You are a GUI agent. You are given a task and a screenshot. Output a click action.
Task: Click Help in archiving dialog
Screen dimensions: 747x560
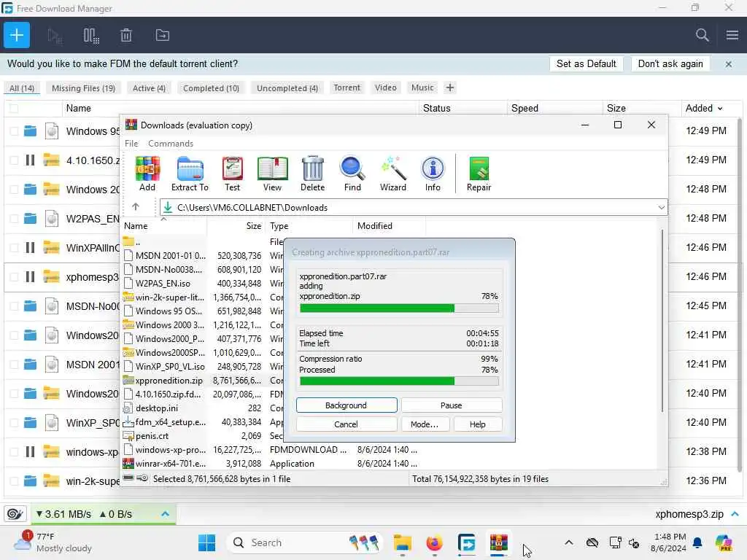tap(477, 424)
